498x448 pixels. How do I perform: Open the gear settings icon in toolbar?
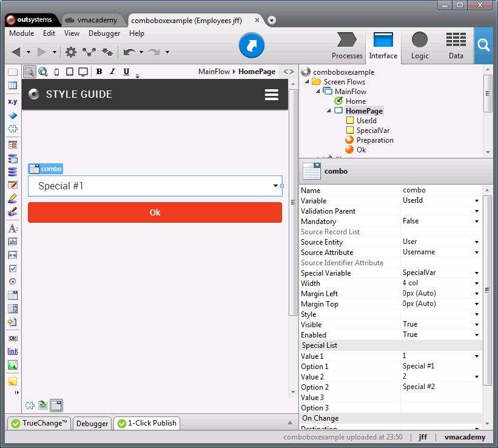(71, 52)
